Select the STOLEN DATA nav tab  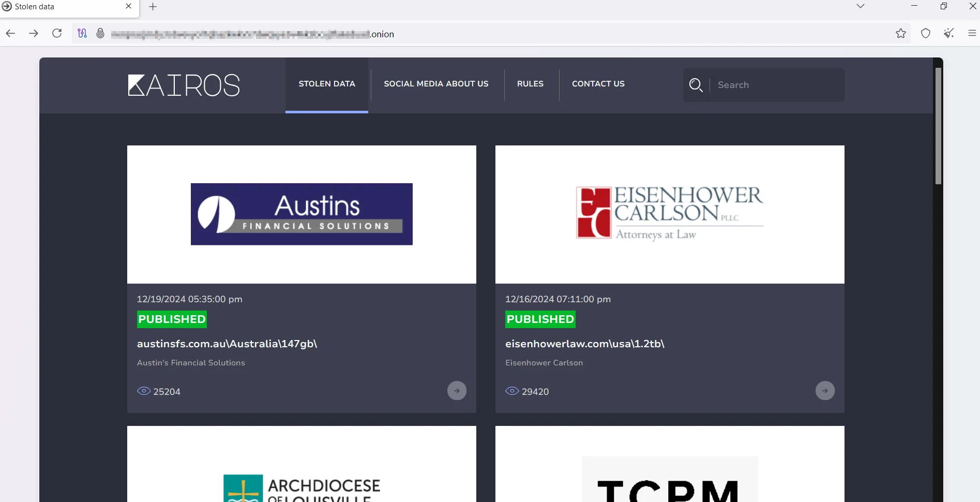point(327,84)
